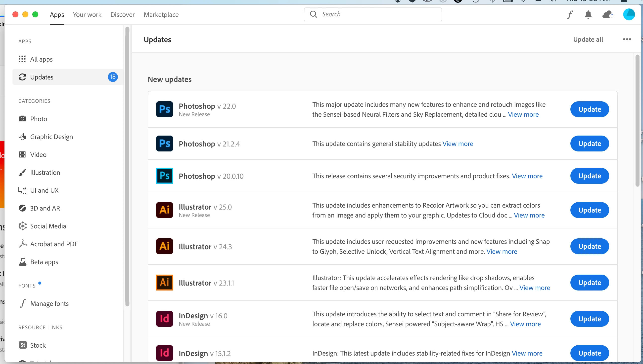Open the three-dot more options menu
This screenshot has width=643, height=364.
pyautogui.click(x=627, y=39)
